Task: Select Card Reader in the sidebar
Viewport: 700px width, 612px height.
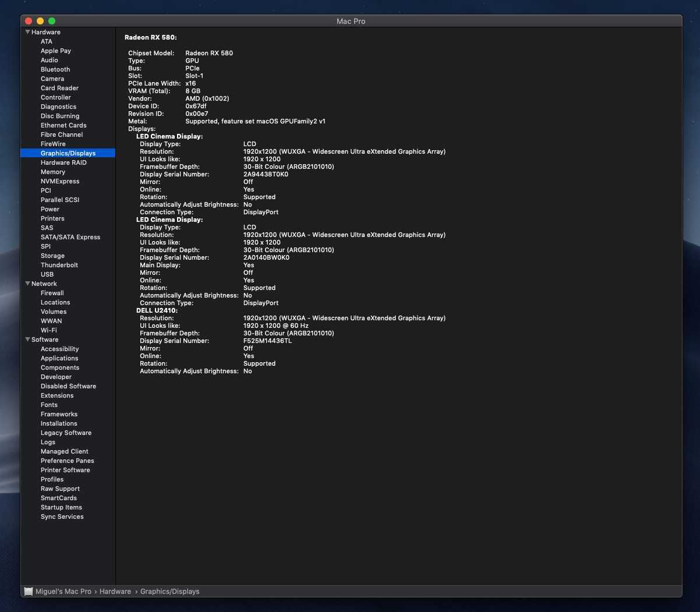Action: [x=59, y=88]
